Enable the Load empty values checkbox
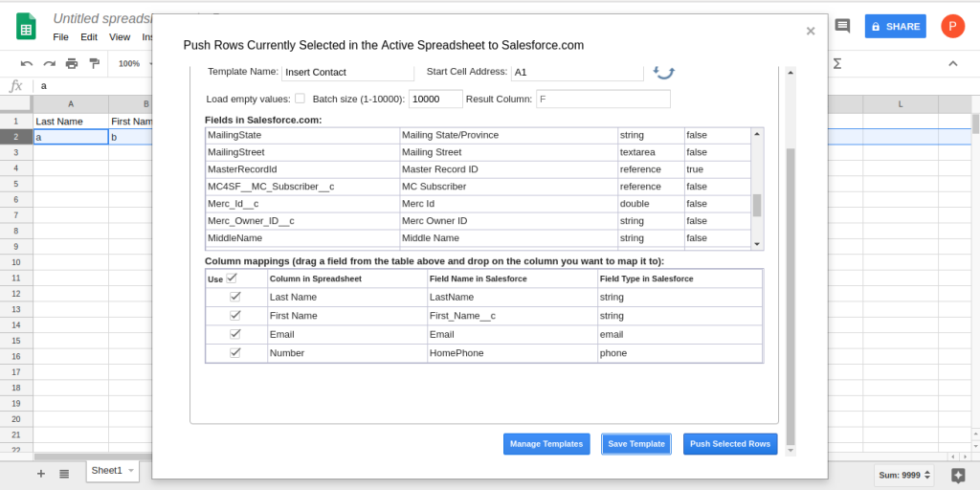 coord(300,99)
